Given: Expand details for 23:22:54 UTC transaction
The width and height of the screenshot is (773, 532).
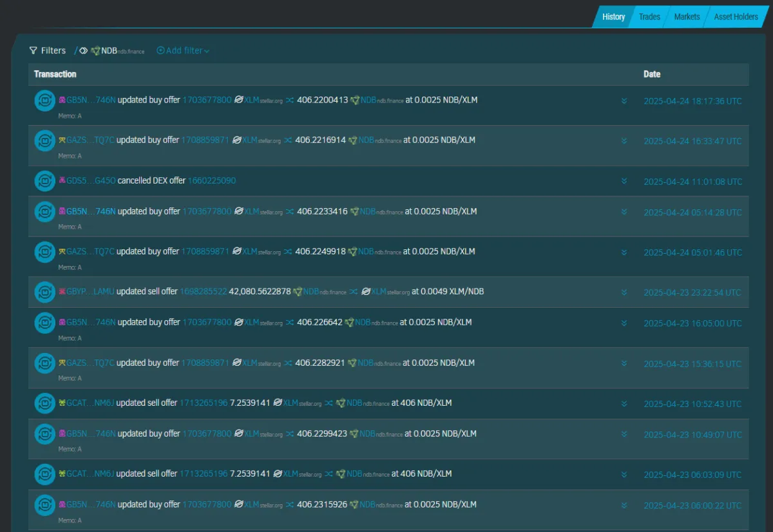Looking at the screenshot, I should point(624,292).
